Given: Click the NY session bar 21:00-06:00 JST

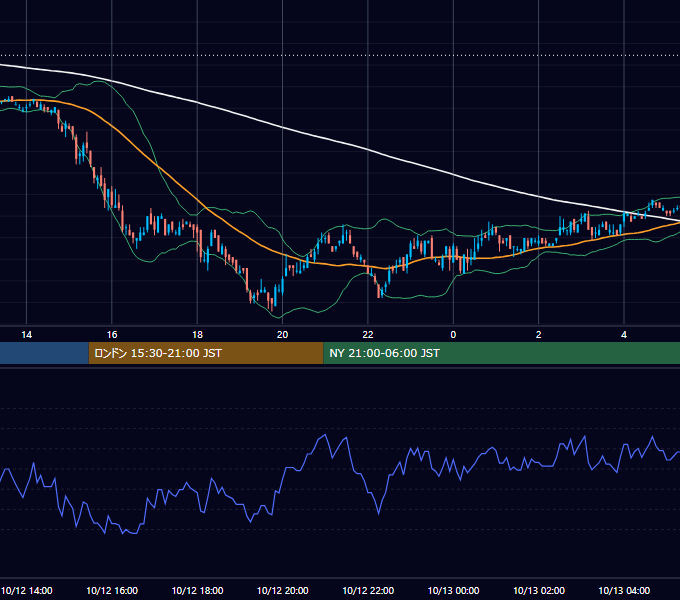Looking at the screenshot, I should (501, 353).
